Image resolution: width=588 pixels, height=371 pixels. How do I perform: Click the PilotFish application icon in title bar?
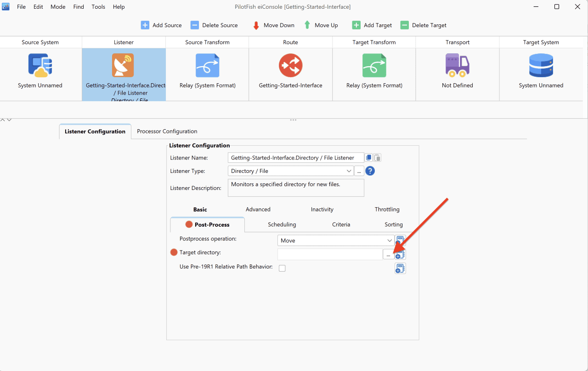click(x=6, y=6)
